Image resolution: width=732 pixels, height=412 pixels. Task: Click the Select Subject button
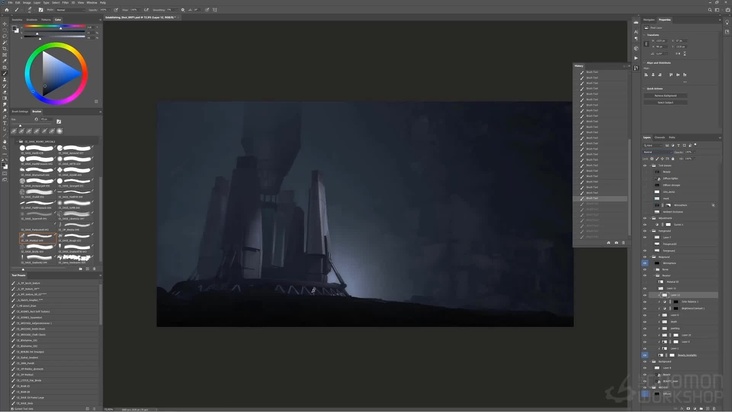665,102
